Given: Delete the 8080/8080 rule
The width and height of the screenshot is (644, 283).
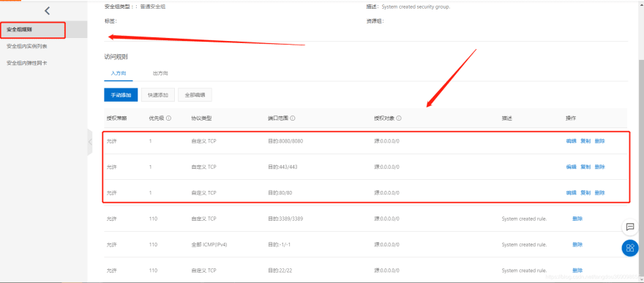Looking at the screenshot, I should 599,141.
